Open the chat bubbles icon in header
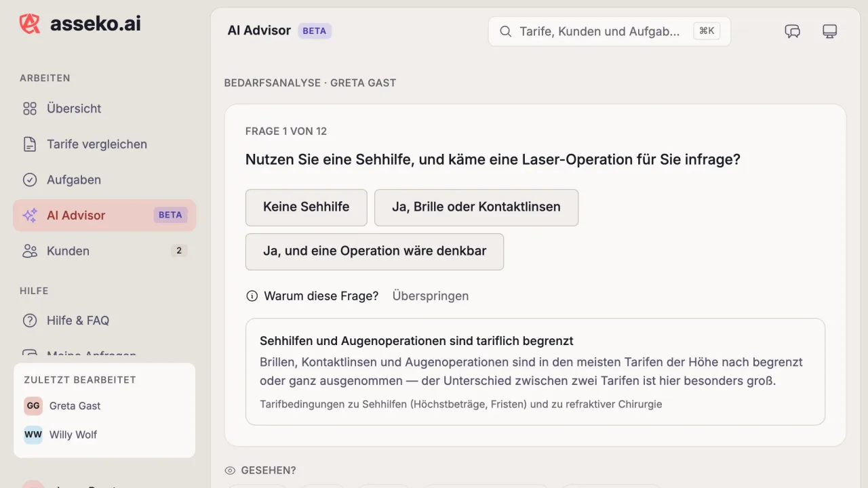868x488 pixels. (792, 31)
